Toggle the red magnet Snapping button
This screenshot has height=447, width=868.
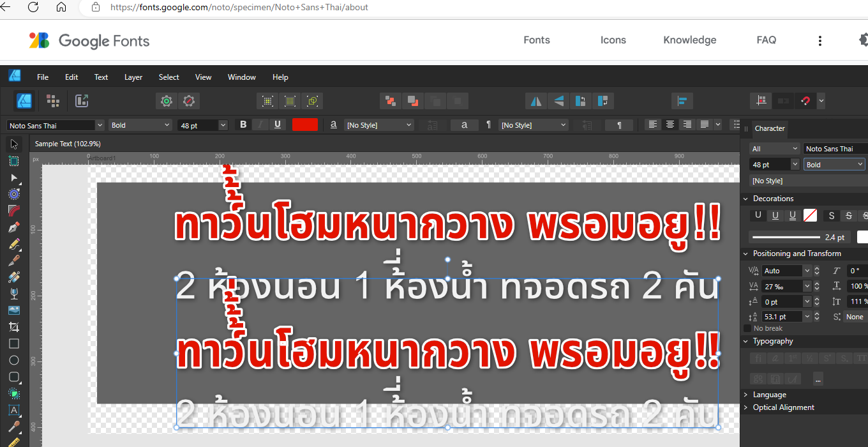pyautogui.click(x=805, y=101)
